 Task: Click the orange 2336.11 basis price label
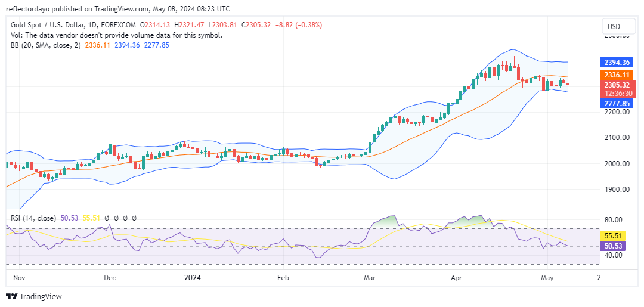[x=617, y=75]
